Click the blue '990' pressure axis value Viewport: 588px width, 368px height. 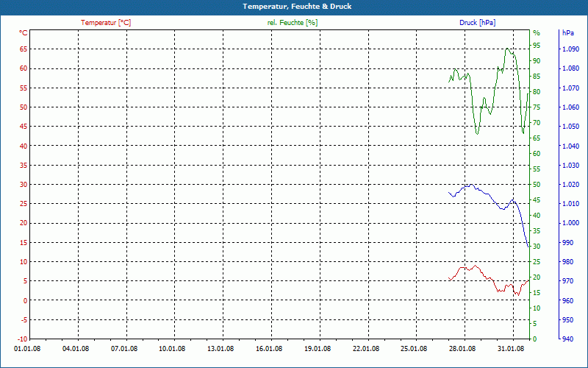[568, 243]
